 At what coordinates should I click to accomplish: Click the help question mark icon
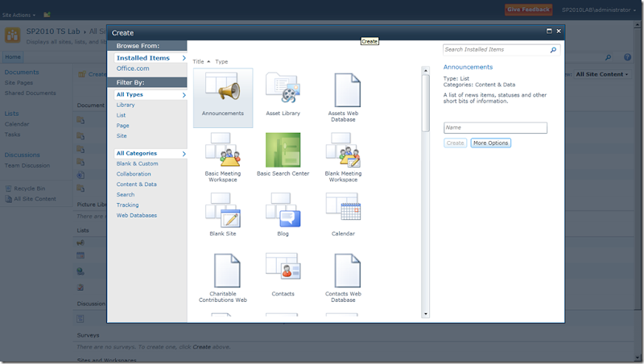click(627, 57)
